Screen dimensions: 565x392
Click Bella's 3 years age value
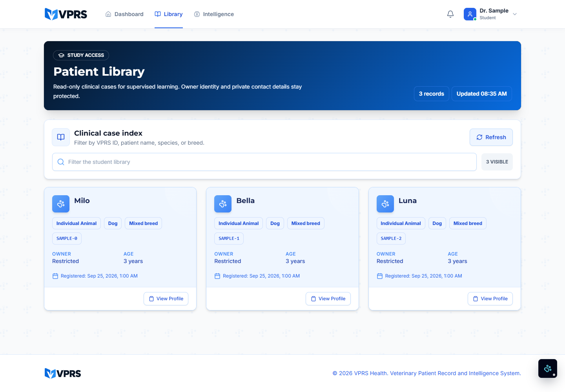point(295,261)
